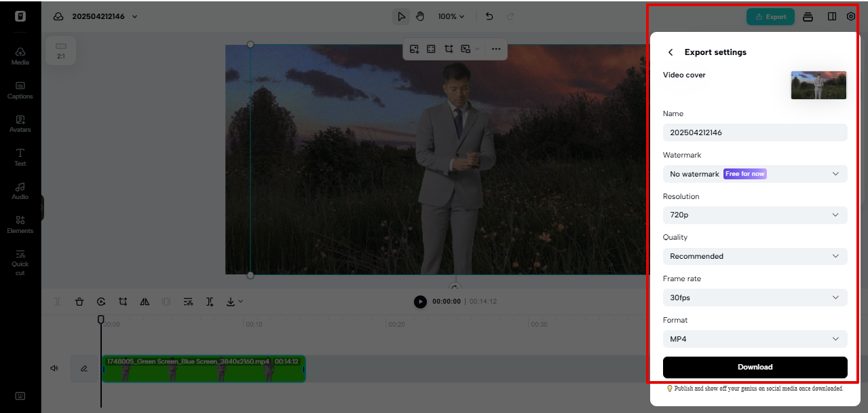Flip the clip with the mirror icon

pyautogui.click(x=145, y=301)
